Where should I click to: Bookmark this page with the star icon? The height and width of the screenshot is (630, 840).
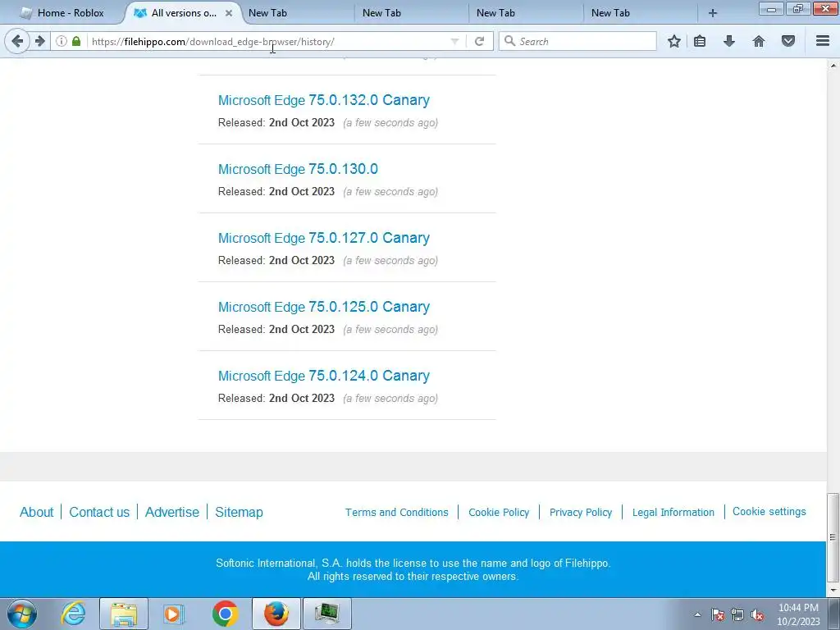674,41
